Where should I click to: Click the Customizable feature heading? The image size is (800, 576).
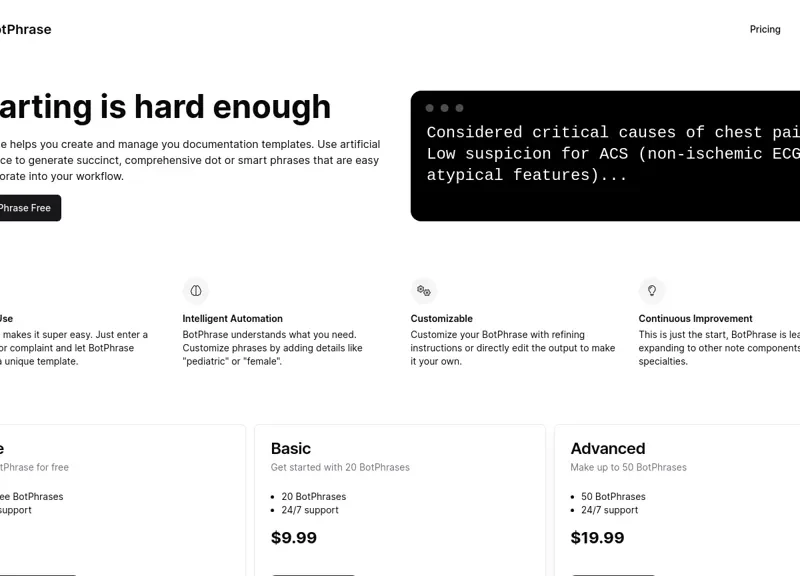tap(441, 319)
